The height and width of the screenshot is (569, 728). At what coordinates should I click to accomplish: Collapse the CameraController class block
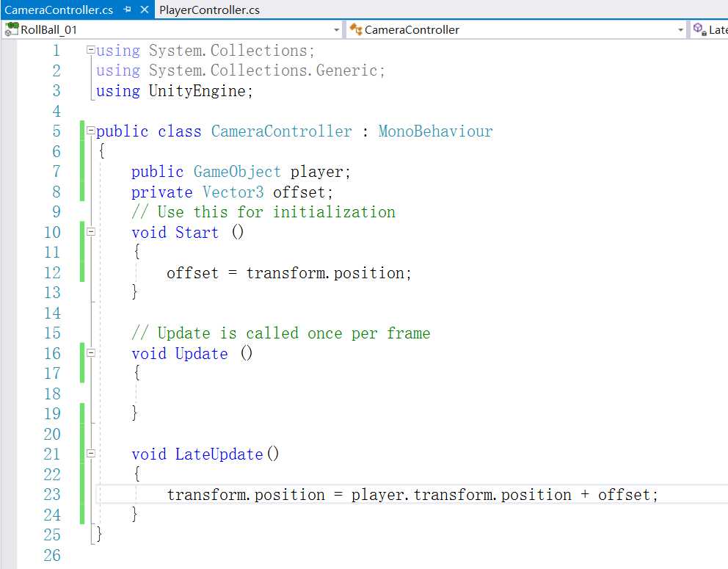[x=90, y=131]
